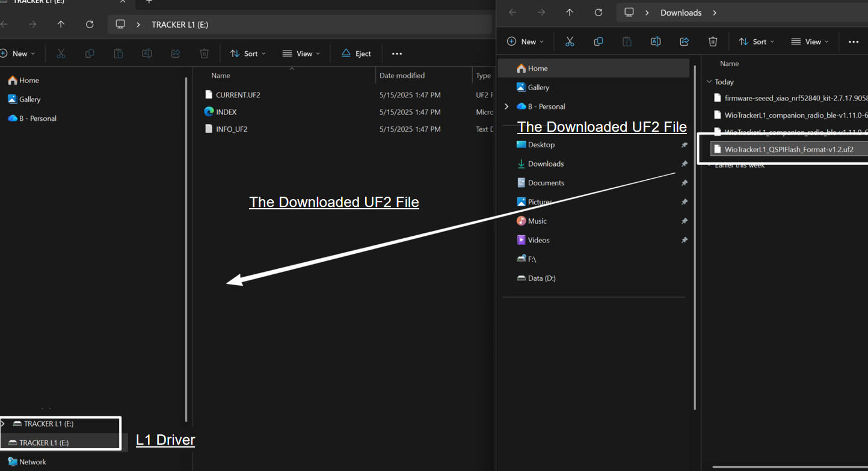Click Eject in the left window toolbar
Image resolution: width=868 pixels, height=471 pixels.
356,54
